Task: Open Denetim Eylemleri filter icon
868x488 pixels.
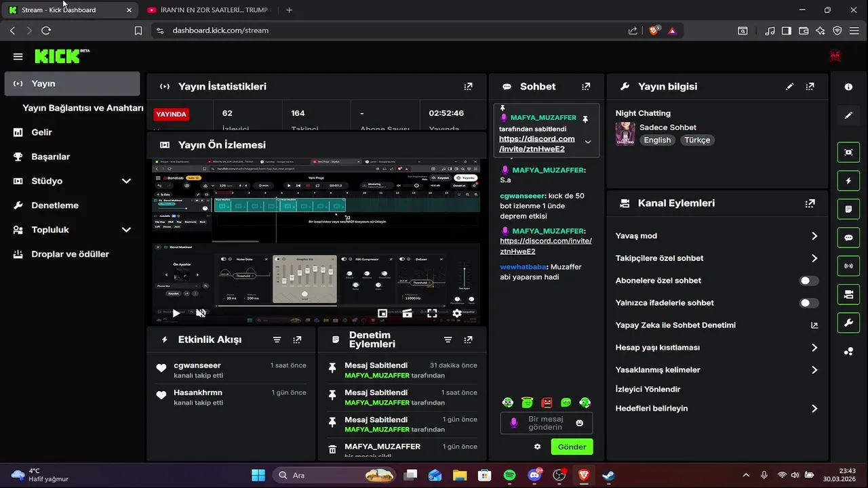Action: pos(448,340)
